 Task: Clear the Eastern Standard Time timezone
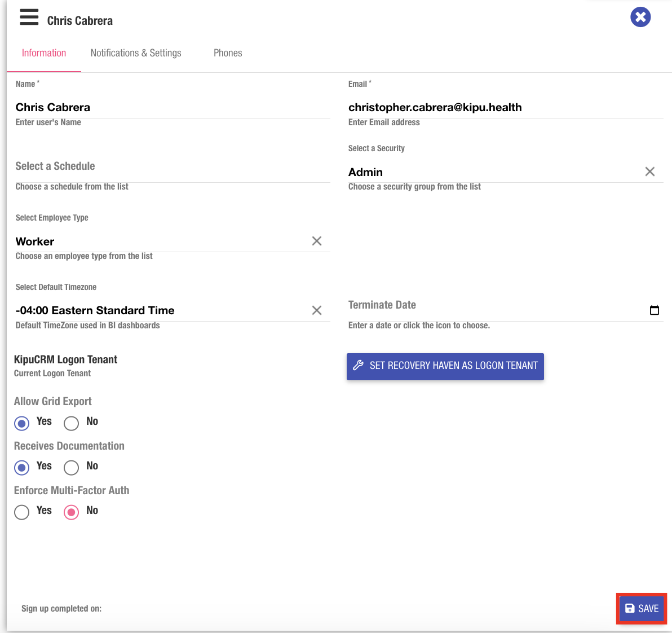point(317,310)
